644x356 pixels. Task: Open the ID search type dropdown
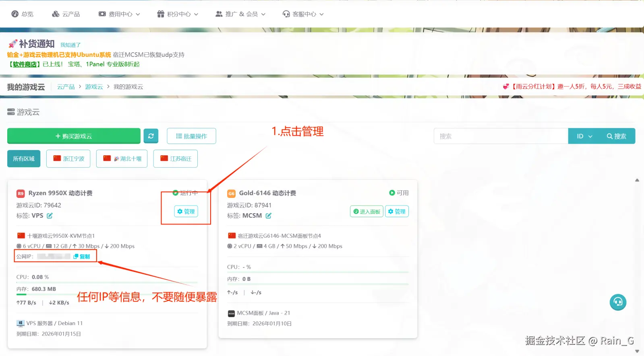[x=584, y=136]
